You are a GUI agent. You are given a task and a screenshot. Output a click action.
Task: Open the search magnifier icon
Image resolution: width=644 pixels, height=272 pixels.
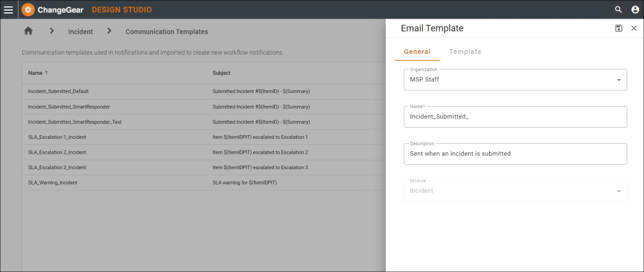(618, 9)
